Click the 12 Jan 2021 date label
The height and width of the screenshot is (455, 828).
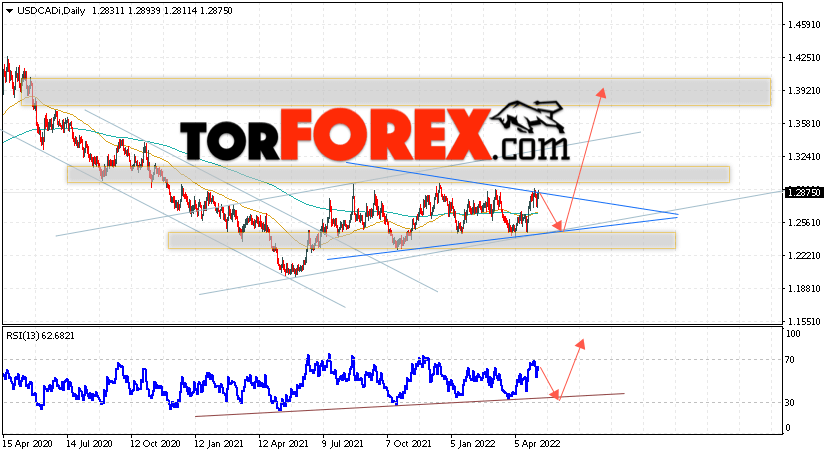(x=219, y=444)
